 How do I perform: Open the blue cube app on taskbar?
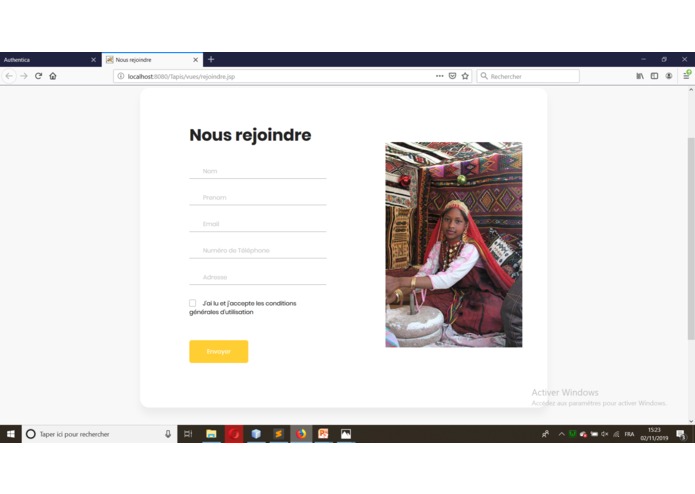point(256,434)
